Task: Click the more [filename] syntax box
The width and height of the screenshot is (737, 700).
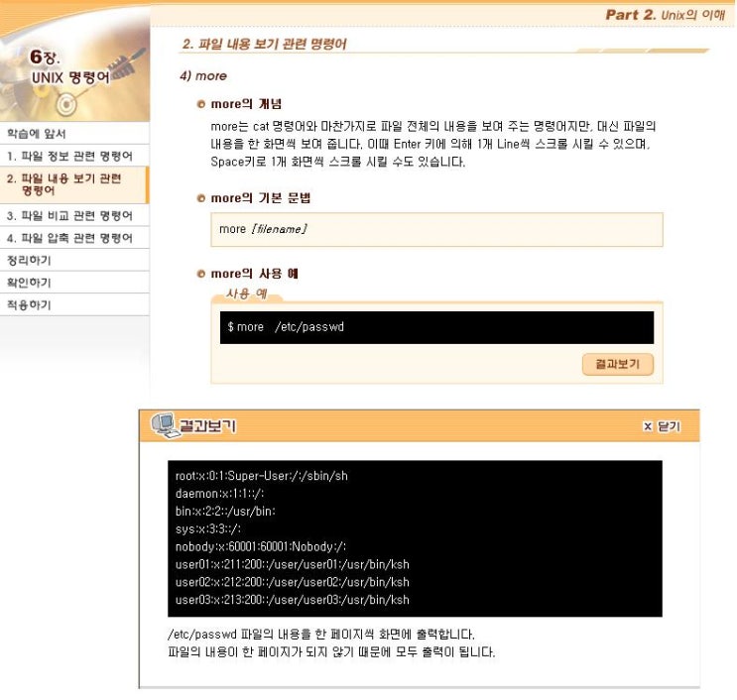Action: click(x=436, y=229)
